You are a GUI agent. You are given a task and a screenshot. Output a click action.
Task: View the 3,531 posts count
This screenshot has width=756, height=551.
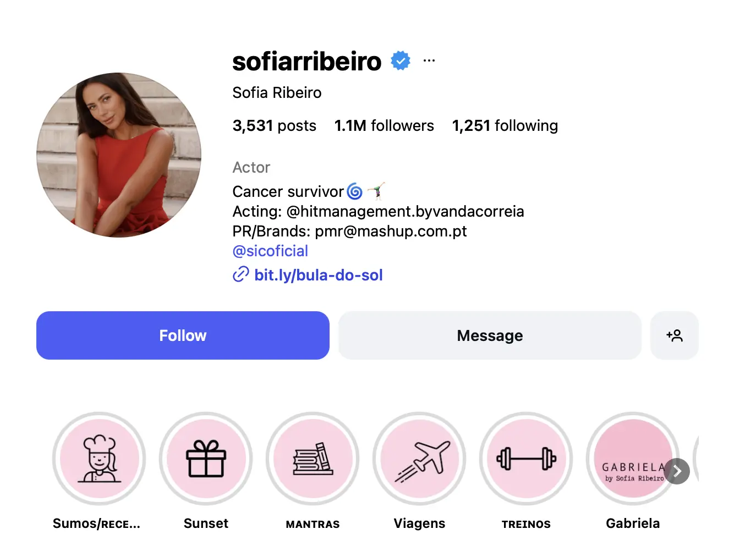[274, 125]
